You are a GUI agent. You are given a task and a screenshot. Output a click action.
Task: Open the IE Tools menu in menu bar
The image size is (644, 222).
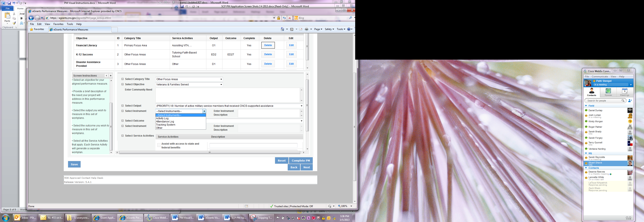(x=70, y=24)
